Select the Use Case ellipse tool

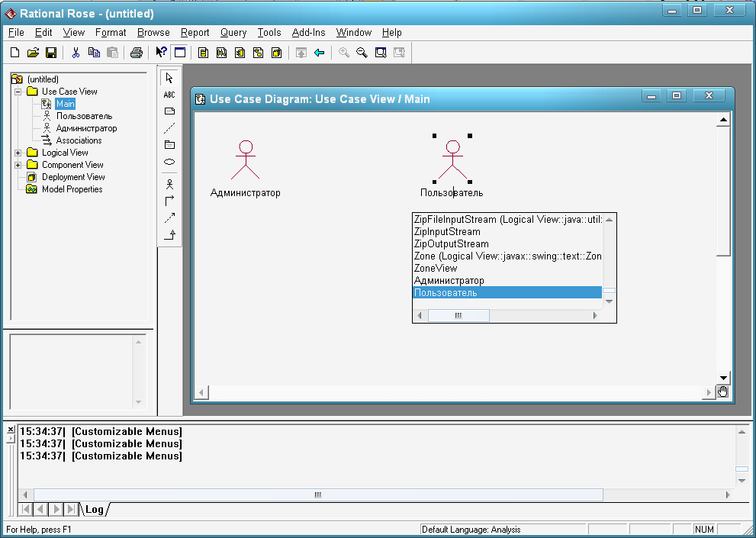(x=169, y=162)
